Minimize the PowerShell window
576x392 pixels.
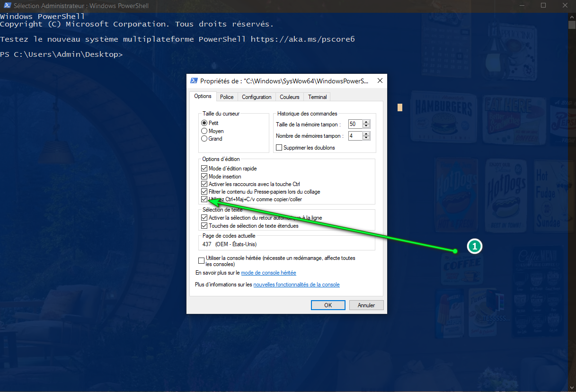(x=522, y=6)
